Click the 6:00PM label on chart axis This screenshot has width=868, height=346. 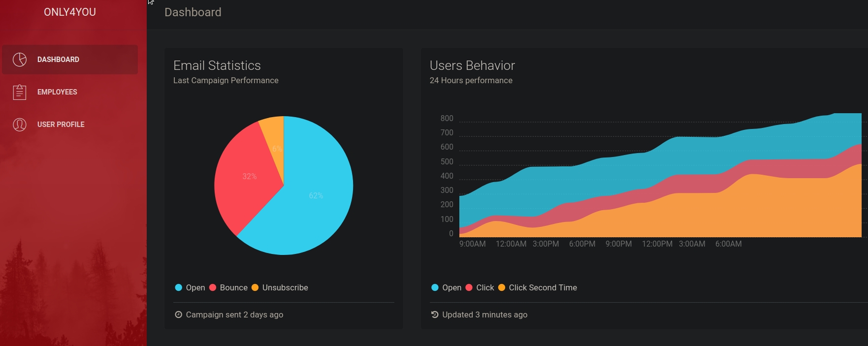pyautogui.click(x=582, y=244)
